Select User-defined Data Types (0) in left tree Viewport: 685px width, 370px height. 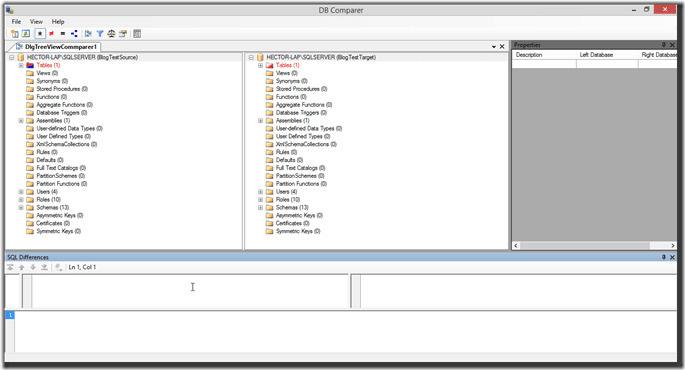click(x=69, y=128)
